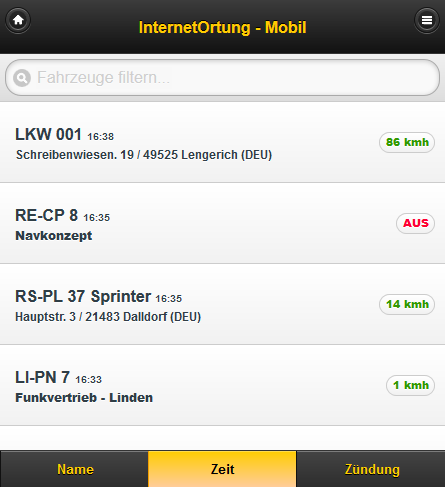Select the LI-PN 7 vehicle row
The width and height of the screenshot is (445, 487).
[222, 385]
